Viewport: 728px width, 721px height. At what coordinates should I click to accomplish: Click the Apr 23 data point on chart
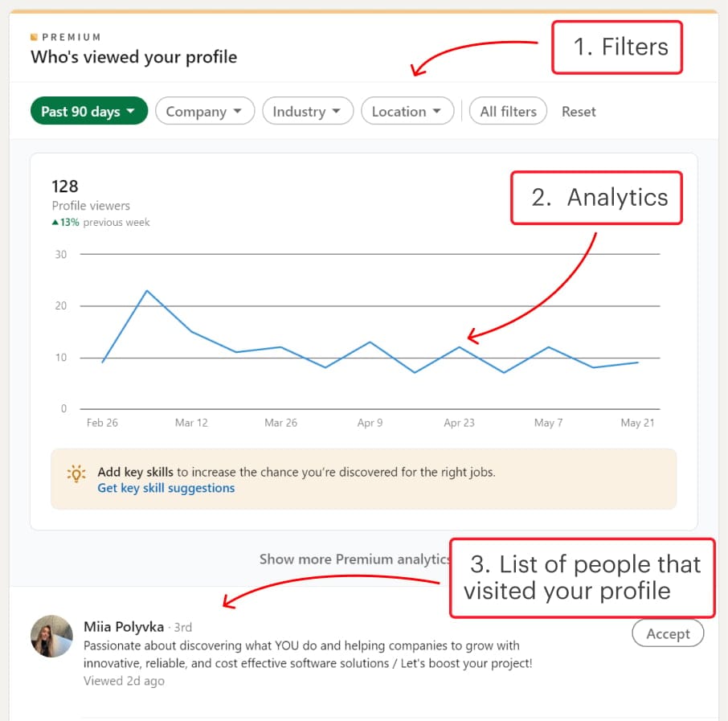click(x=459, y=347)
